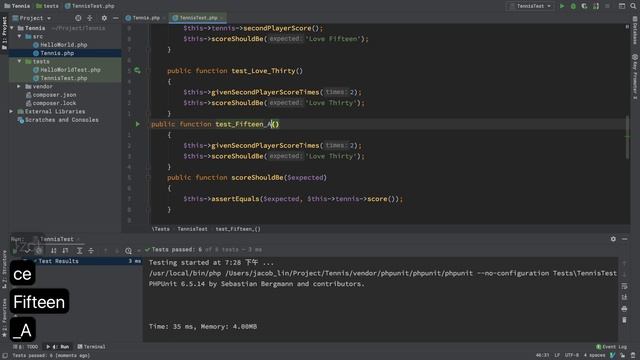Click print icon in Run console sidebar
This screenshot has width=640, height=360.
pos(624,309)
